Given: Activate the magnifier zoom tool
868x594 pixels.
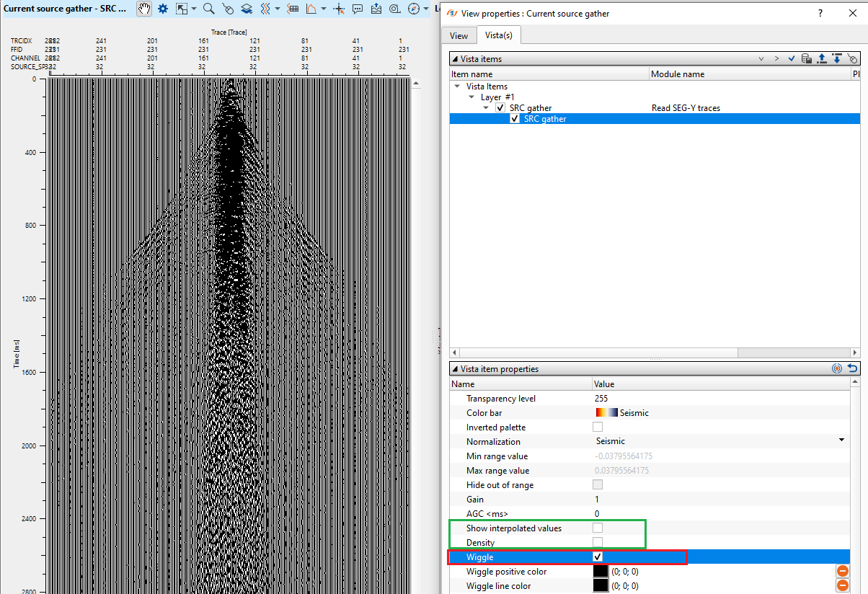Looking at the screenshot, I should 208,9.
